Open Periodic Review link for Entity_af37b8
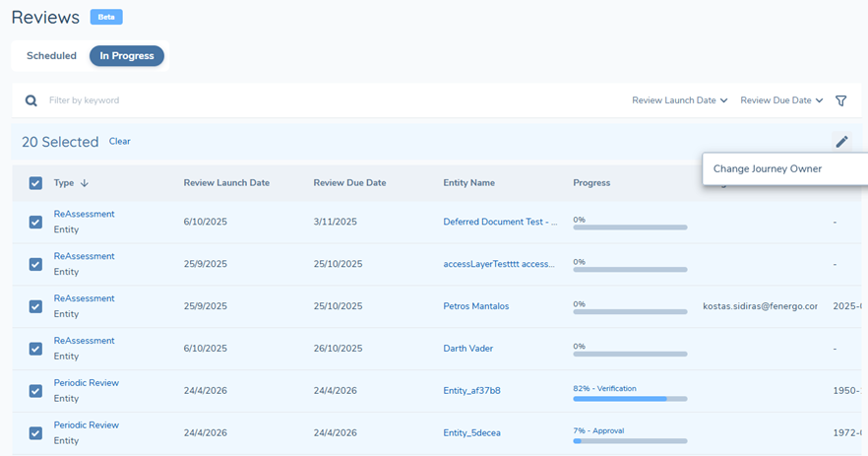The height and width of the screenshot is (456, 868). [x=87, y=382]
